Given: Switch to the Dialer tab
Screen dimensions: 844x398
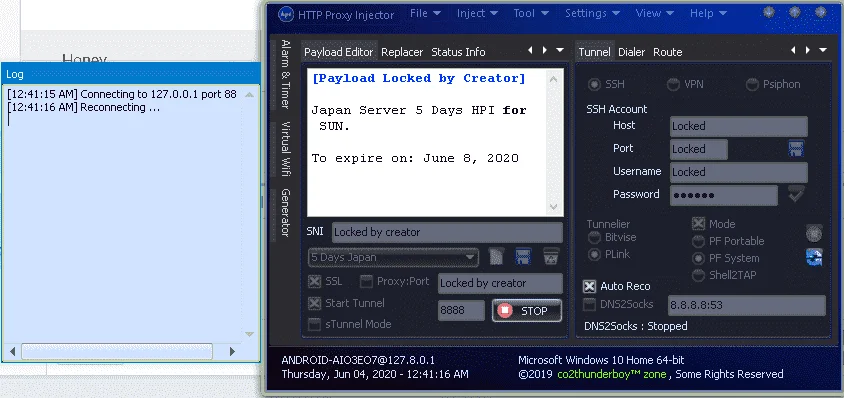Looking at the screenshot, I should 631,52.
